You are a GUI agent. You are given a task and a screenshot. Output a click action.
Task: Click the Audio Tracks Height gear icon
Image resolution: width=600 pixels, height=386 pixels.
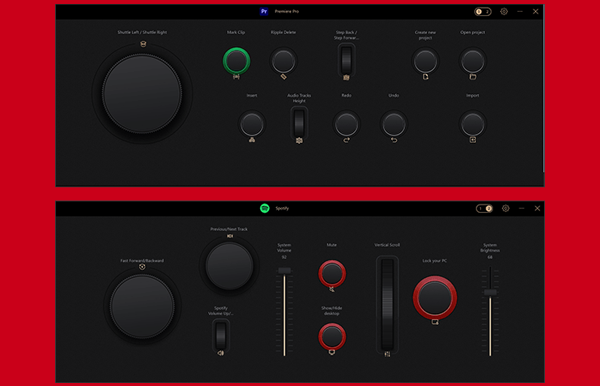[x=299, y=140]
